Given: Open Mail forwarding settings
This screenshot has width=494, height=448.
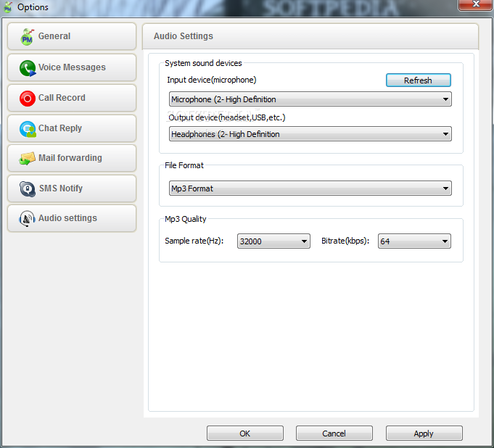Looking at the screenshot, I should coord(72,158).
